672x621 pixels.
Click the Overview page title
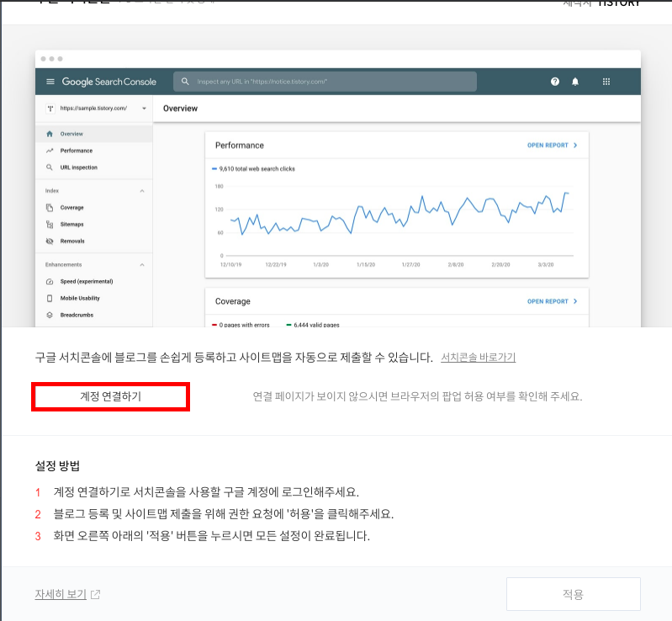click(181, 109)
